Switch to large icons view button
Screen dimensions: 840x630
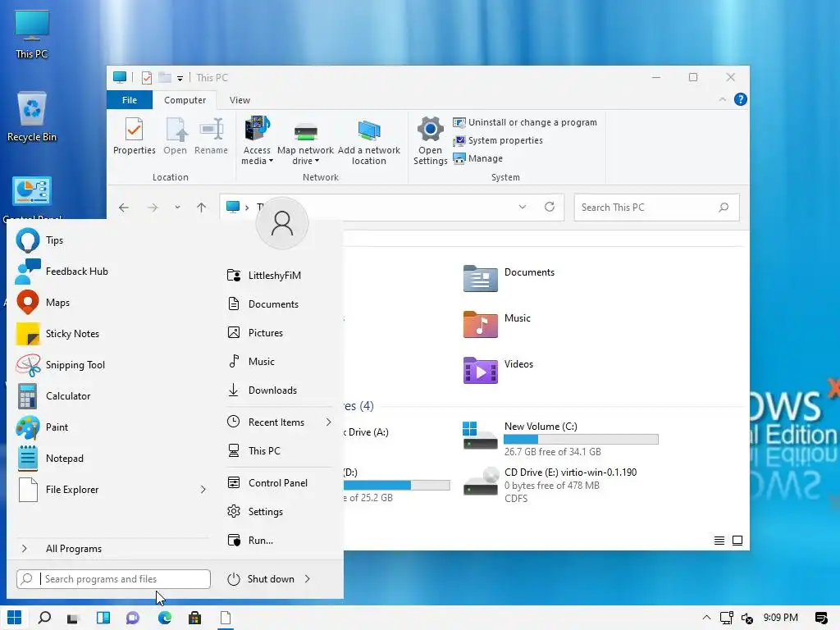click(737, 541)
